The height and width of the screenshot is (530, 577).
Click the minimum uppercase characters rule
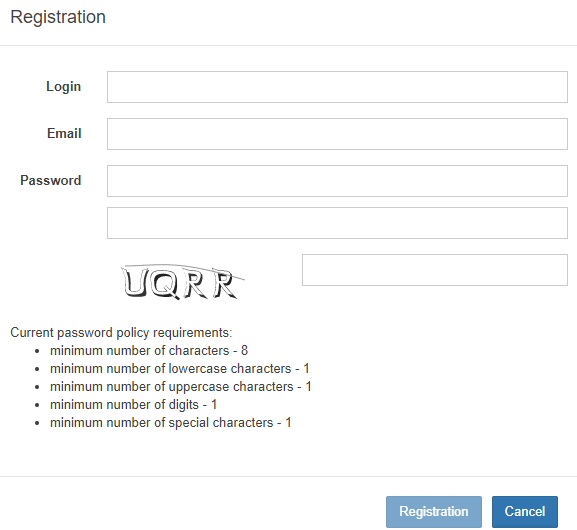181,386
